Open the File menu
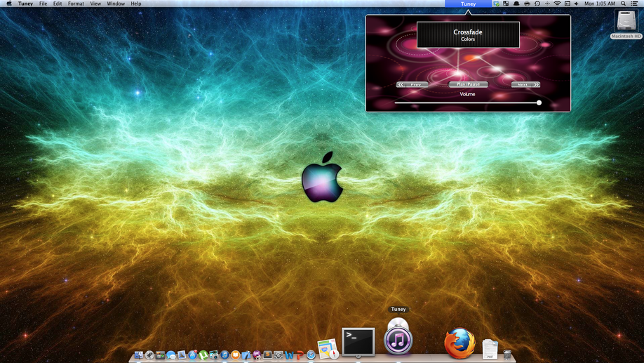 (43, 4)
